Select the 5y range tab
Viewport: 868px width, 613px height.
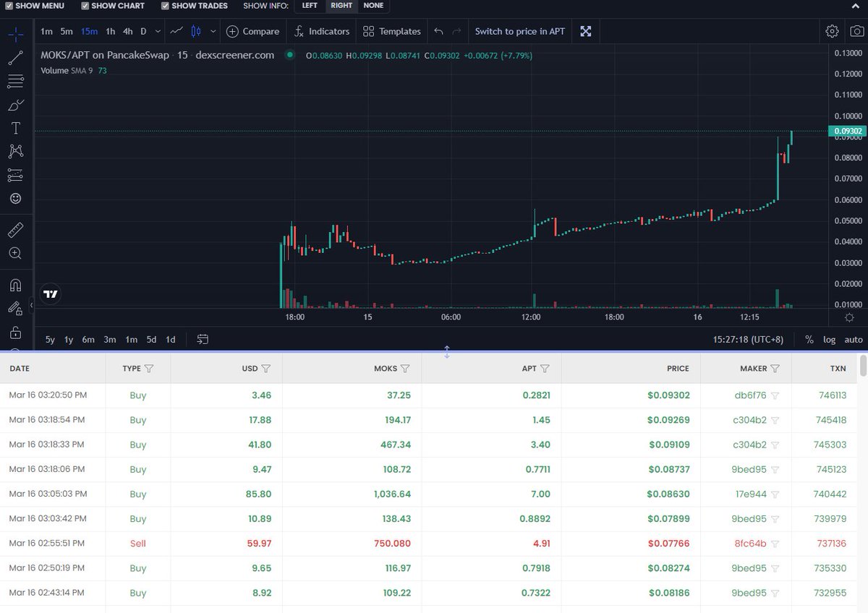(x=49, y=339)
